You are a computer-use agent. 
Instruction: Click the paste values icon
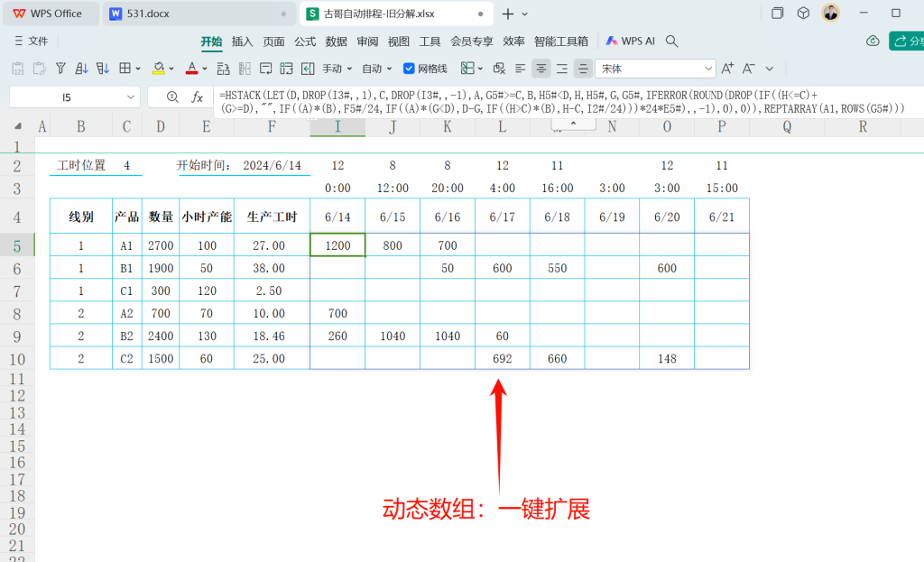point(18,69)
